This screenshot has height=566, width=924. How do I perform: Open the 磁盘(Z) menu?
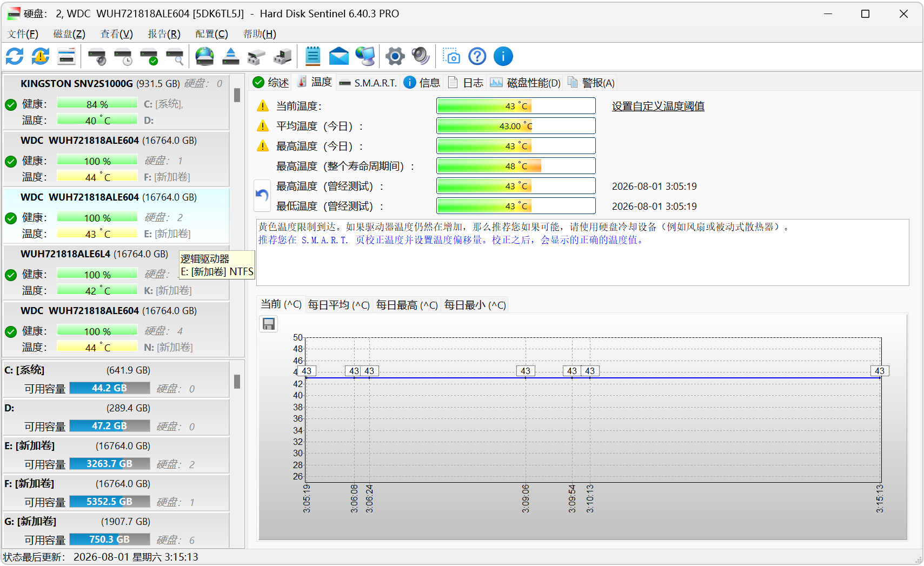[x=69, y=34]
